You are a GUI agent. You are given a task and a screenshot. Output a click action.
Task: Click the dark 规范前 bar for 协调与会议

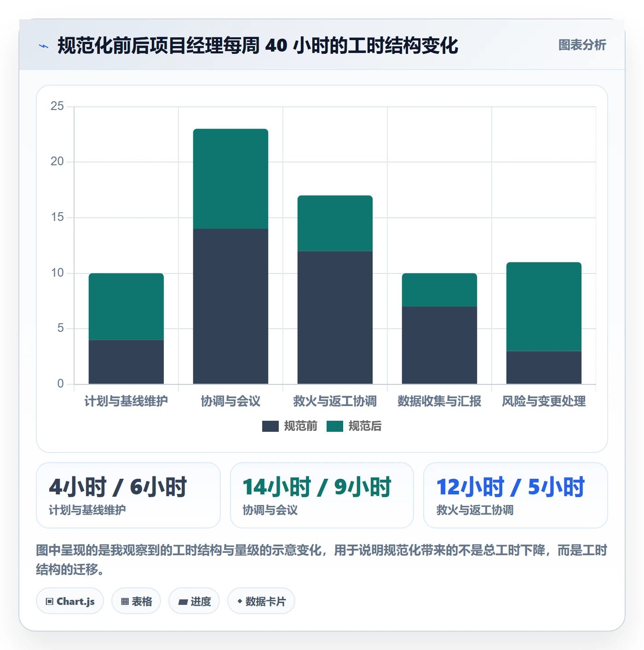pos(230,307)
